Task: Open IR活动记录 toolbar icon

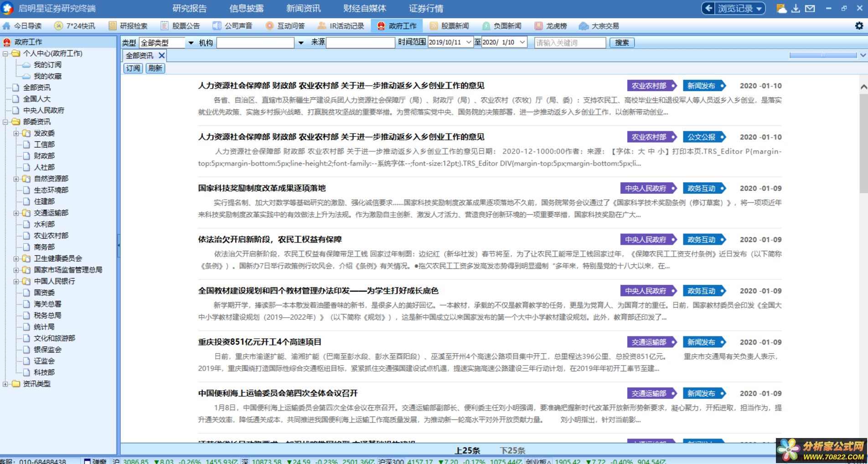Action: 322,26
